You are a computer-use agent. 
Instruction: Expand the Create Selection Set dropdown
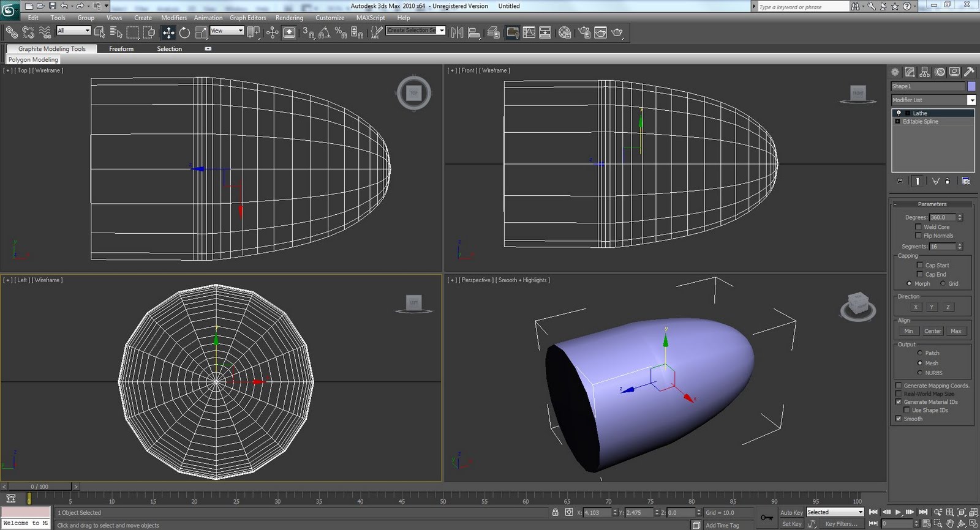point(442,31)
